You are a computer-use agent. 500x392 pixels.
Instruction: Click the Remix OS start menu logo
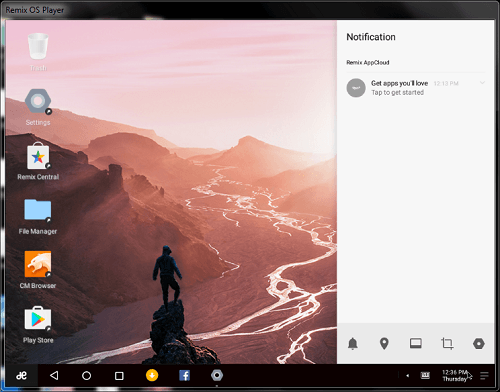pyautogui.click(x=22, y=376)
